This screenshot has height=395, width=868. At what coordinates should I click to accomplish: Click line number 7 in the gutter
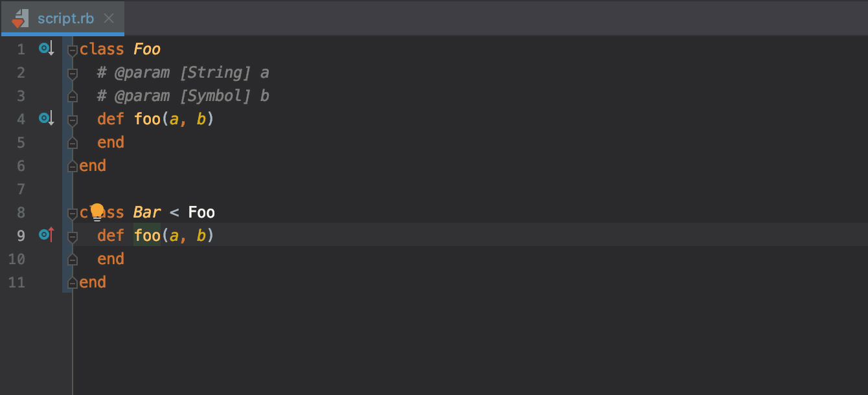(x=21, y=189)
